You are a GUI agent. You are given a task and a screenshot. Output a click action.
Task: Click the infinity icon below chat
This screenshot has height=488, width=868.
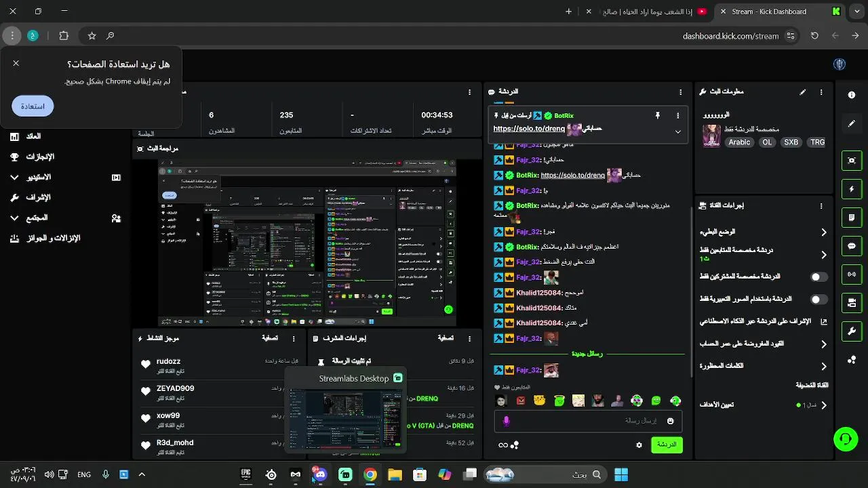pos(503,445)
